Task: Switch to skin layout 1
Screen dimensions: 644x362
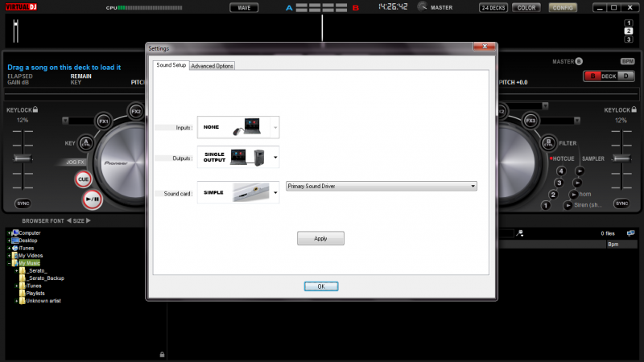Action: coord(629,23)
